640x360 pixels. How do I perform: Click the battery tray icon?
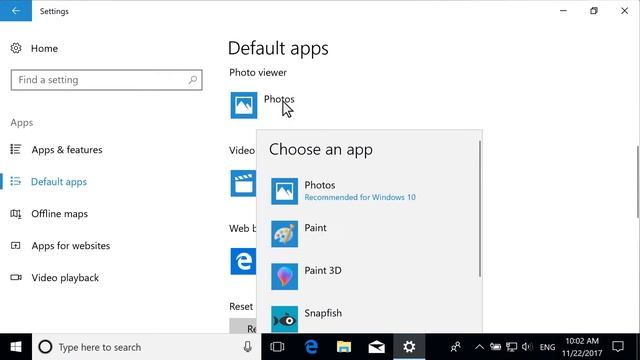495,347
